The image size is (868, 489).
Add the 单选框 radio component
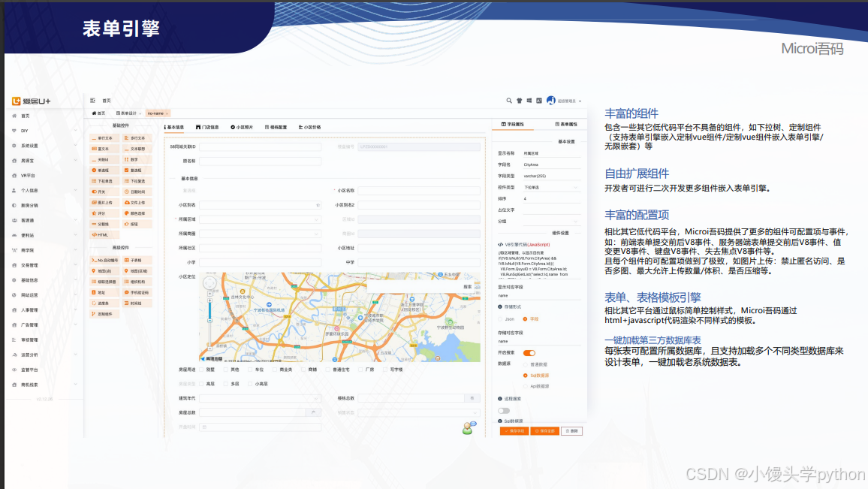tap(104, 171)
